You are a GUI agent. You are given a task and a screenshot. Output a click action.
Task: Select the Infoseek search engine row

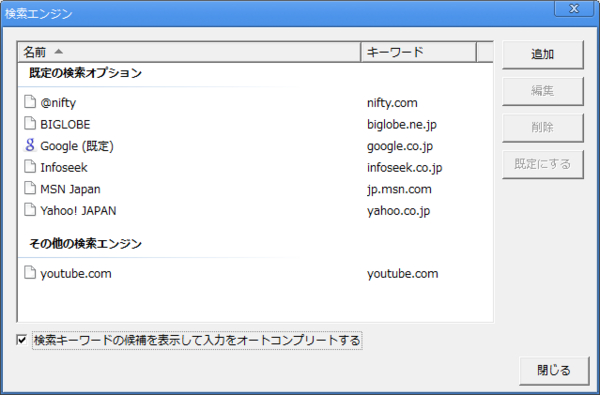(255, 168)
